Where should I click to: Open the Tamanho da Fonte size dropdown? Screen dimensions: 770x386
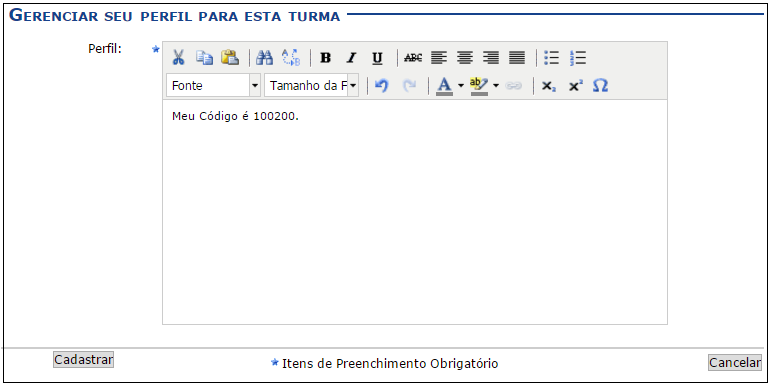pyautogui.click(x=312, y=85)
